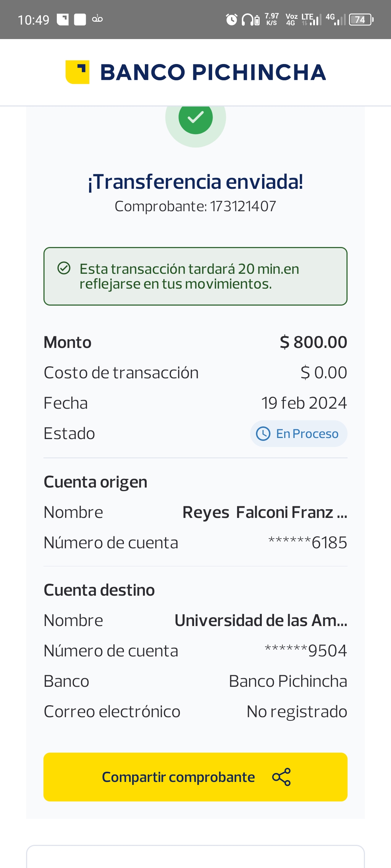This screenshot has width=391, height=868.
Task: Tap the share icon on yellow button
Action: (x=281, y=777)
